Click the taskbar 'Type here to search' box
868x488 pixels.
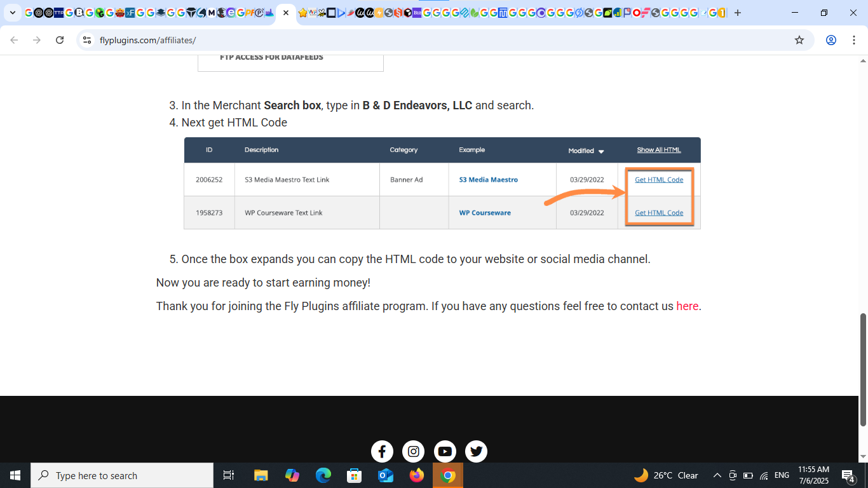click(x=122, y=475)
